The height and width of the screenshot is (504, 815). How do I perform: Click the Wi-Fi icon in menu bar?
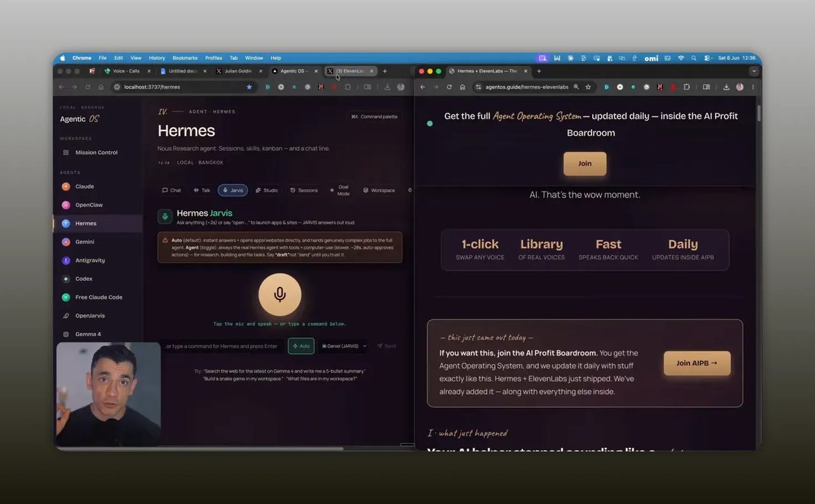tap(681, 58)
